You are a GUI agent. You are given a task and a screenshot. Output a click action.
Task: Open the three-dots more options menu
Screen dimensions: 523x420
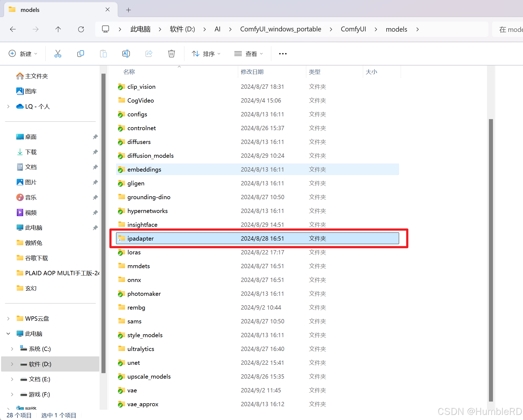tap(282, 54)
